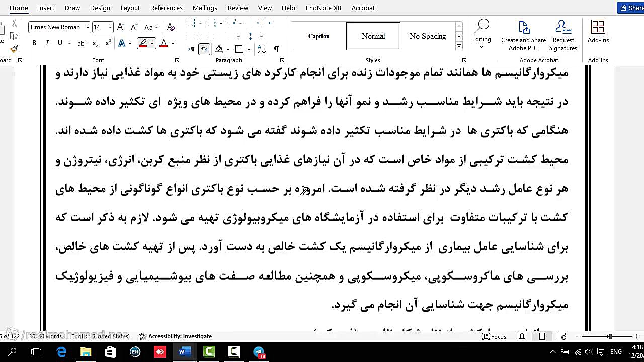The width and height of the screenshot is (644, 362).
Task: Increase font size with grow-font icon
Action: coord(121,27)
